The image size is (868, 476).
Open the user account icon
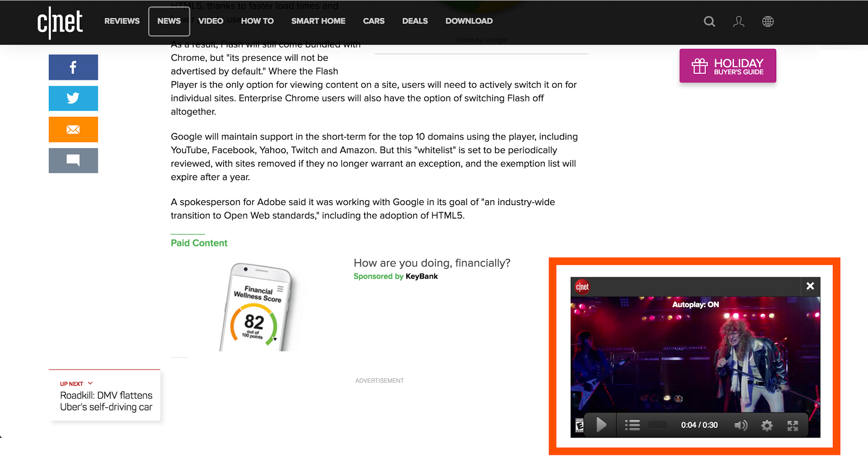click(x=739, y=22)
